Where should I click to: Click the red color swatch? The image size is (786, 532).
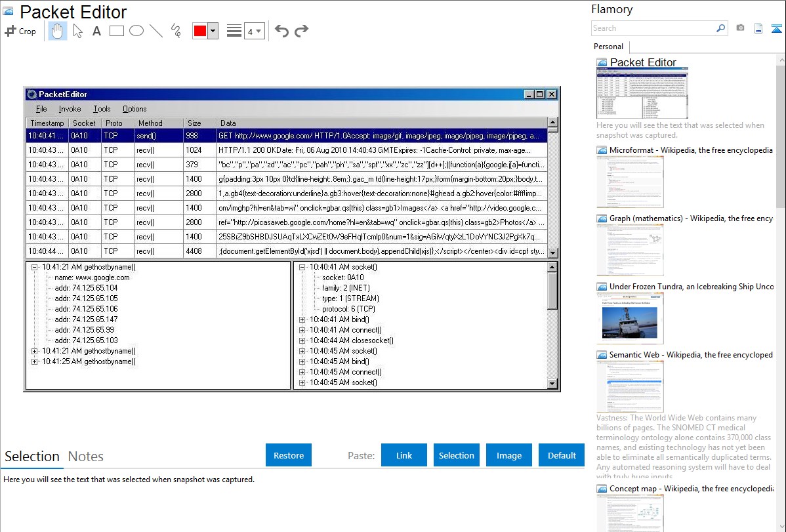[200, 31]
